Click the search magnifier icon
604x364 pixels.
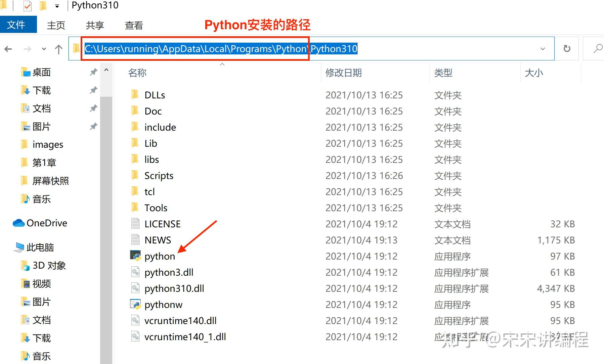pyautogui.click(x=598, y=49)
